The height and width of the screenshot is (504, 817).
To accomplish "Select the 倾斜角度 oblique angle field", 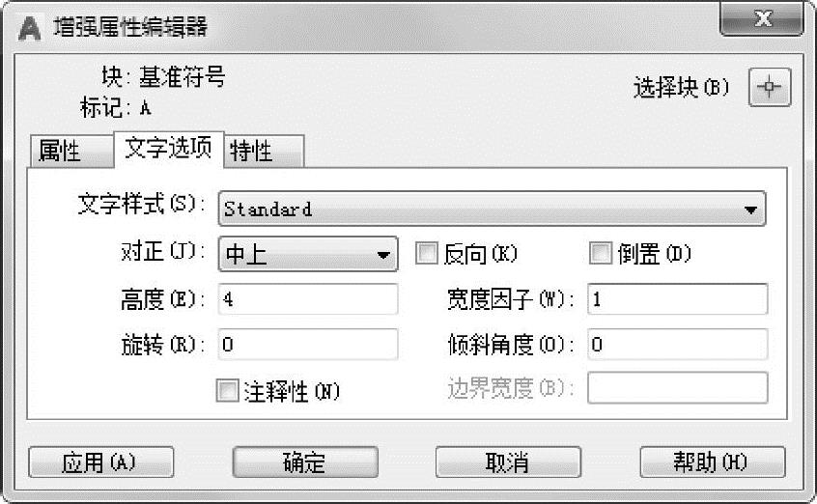I will (x=677, y=345).
